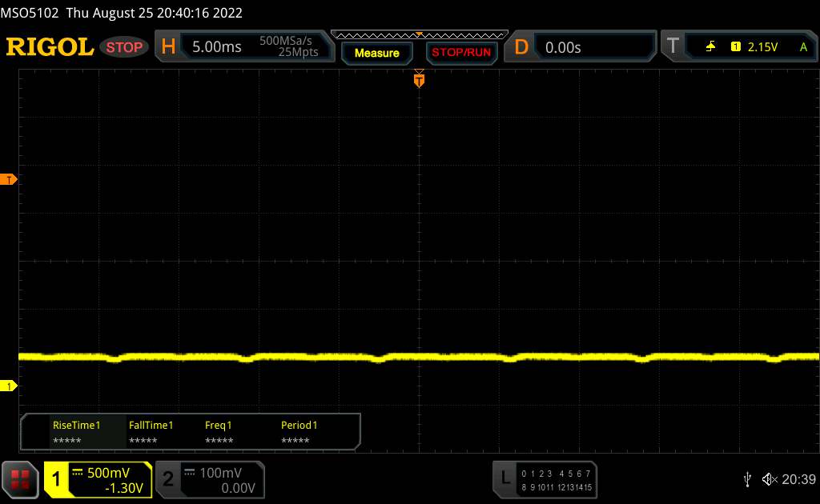Select the orange trigger position marker at top
This screenshot has width=820, height=504.
coord(419,79)
